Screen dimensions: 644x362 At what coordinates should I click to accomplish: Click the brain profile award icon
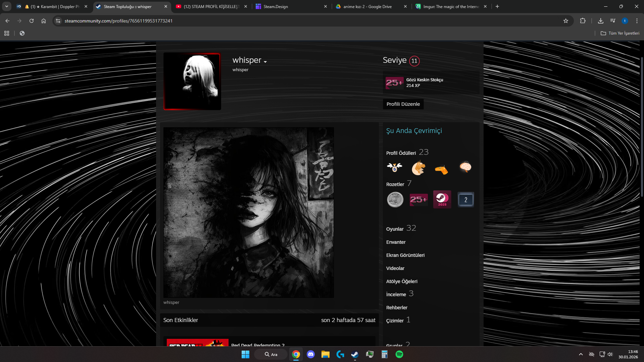click(465, 167)
